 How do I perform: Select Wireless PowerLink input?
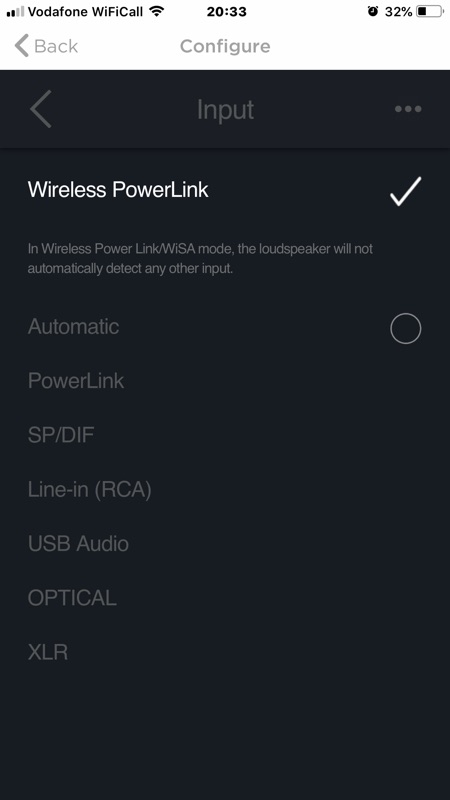click(224, 190)
